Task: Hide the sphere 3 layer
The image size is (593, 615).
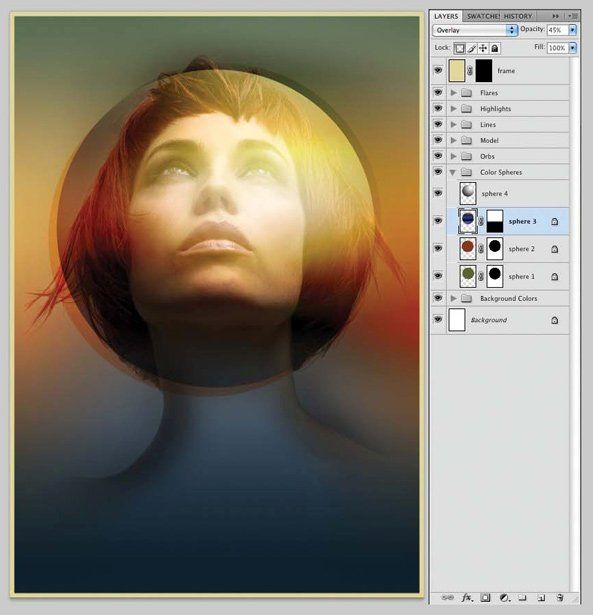Action: (x=438, y=221)
